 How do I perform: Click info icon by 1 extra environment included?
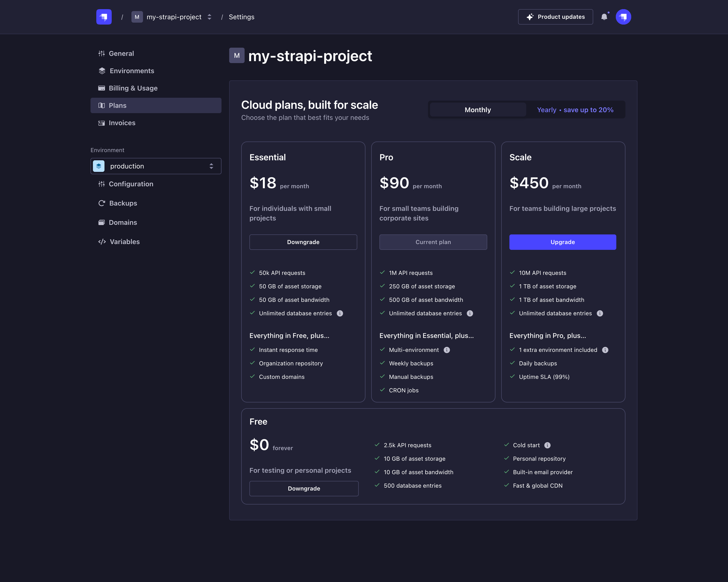pyautogui.click(x=605, y=350)
